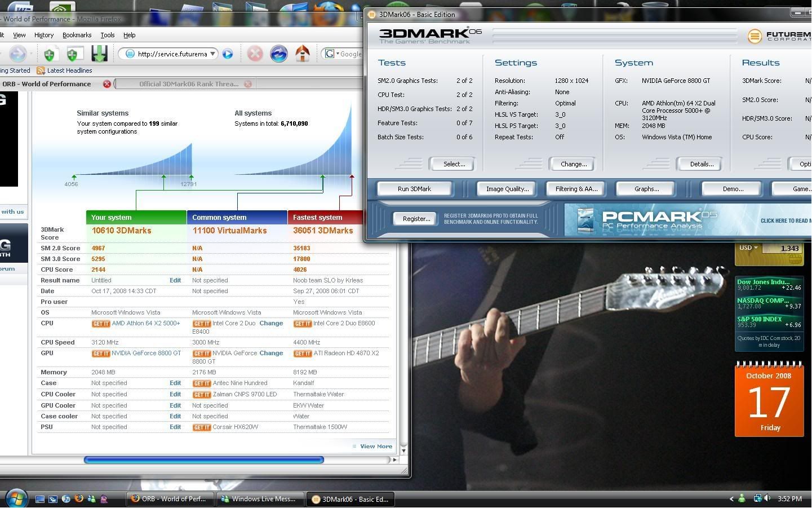Click the Register... button in 3DMark06

click(416, 219)
